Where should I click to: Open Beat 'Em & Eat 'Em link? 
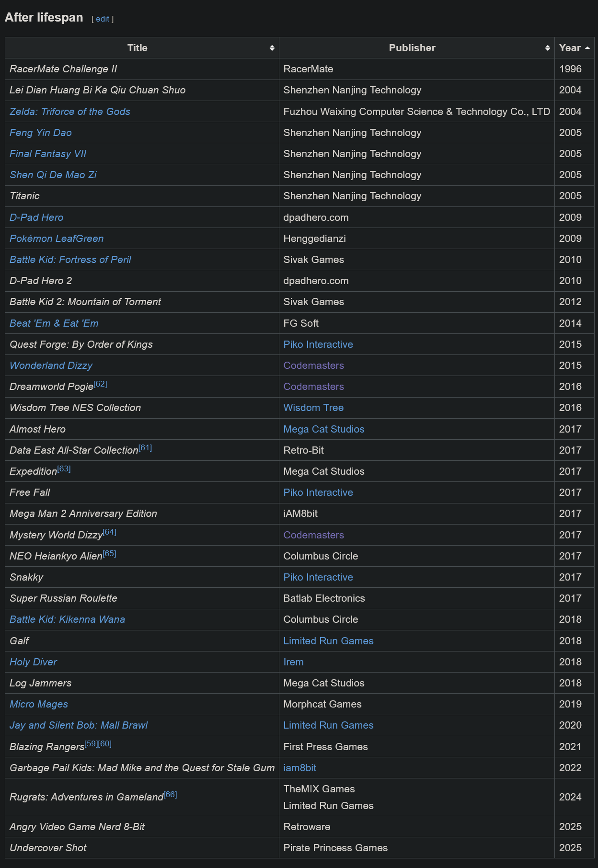point(54,323)
